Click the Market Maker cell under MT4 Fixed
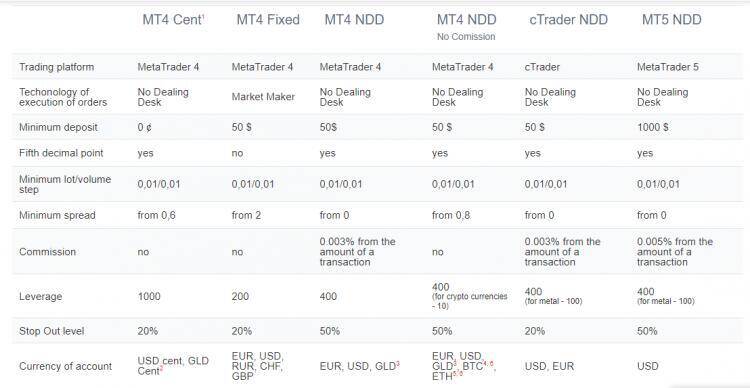The image size is (750, 388). [263, 97]
